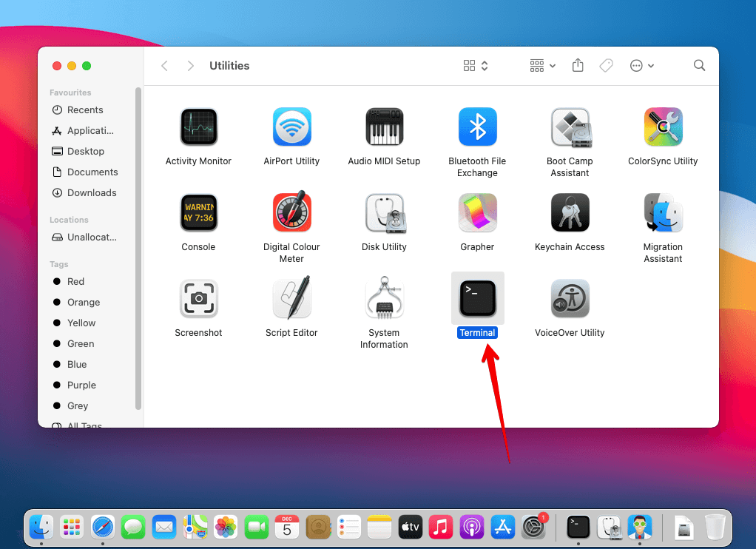756x549 pixels.
Task: Open Terminal from the Dock
Action: 578,527
